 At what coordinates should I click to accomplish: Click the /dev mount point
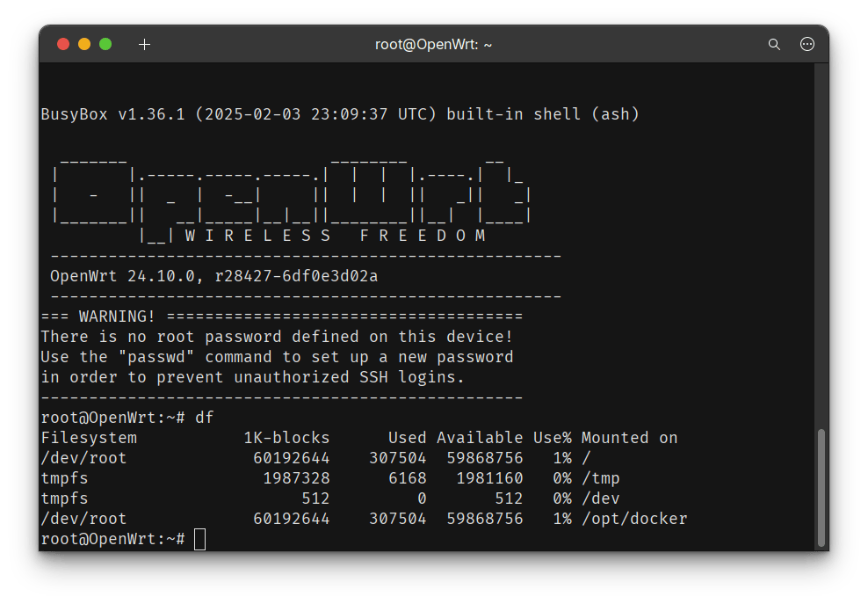coord(601,498)
